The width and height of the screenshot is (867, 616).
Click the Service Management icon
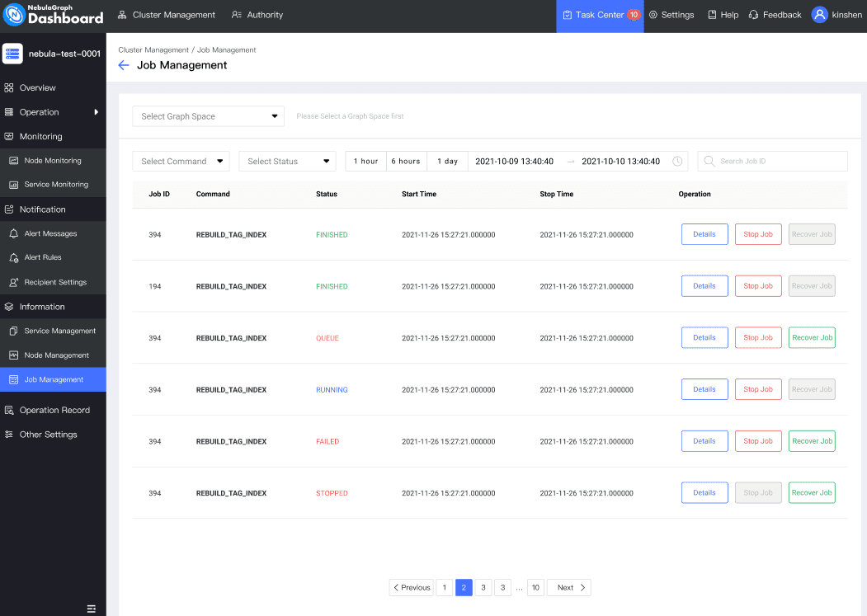coord(14,332)
